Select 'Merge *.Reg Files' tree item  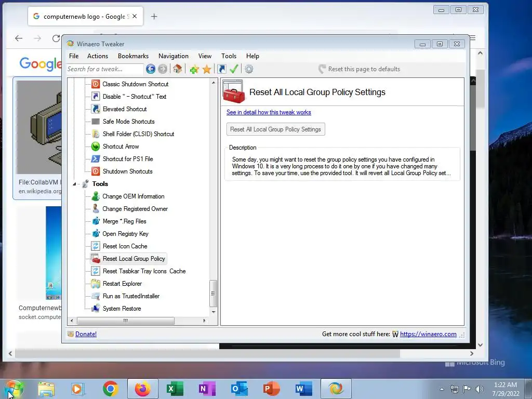pyautogui.click(x=125, y=221)
